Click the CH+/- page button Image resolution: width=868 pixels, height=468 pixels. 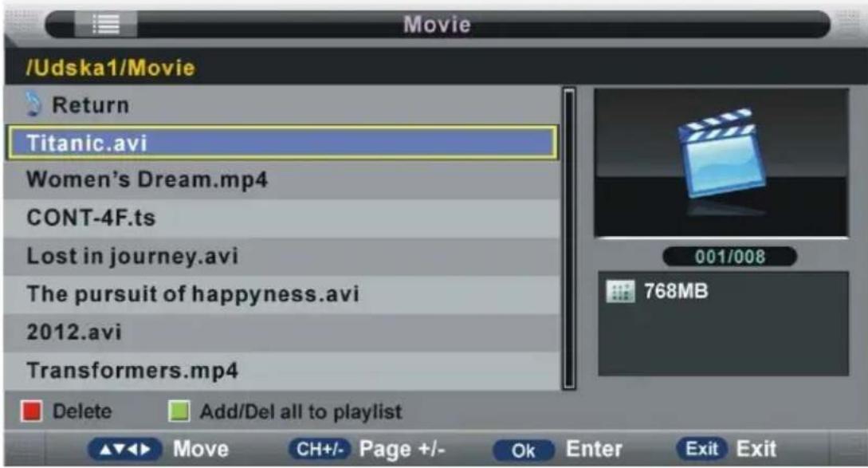click(320, 449)
